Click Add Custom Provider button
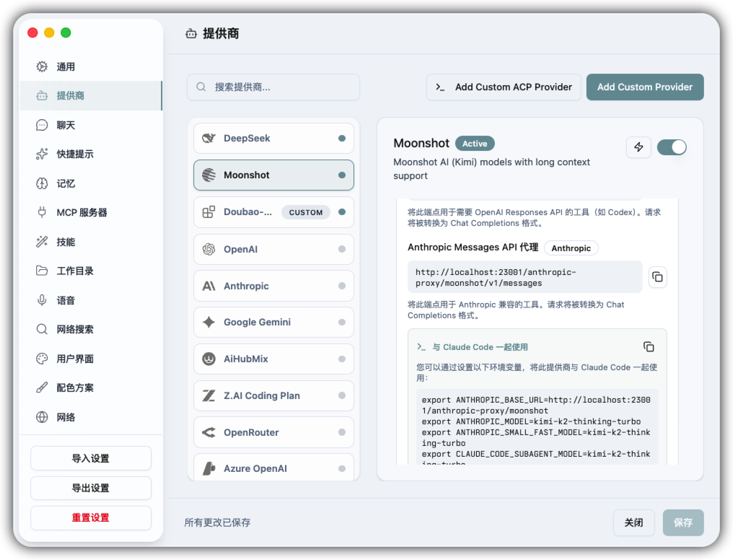This screenshot has width=733, height=560. 644,87
